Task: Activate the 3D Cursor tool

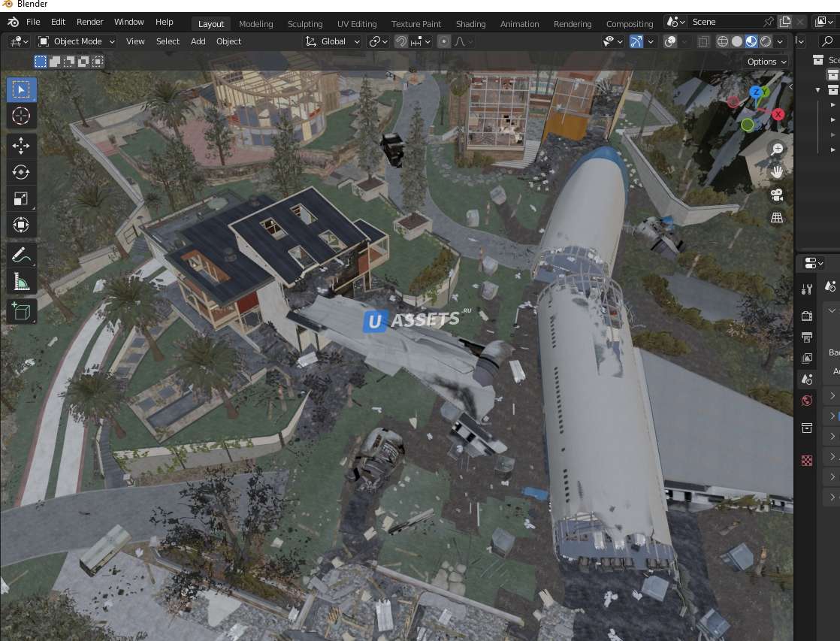Action: tap(22, 116)
